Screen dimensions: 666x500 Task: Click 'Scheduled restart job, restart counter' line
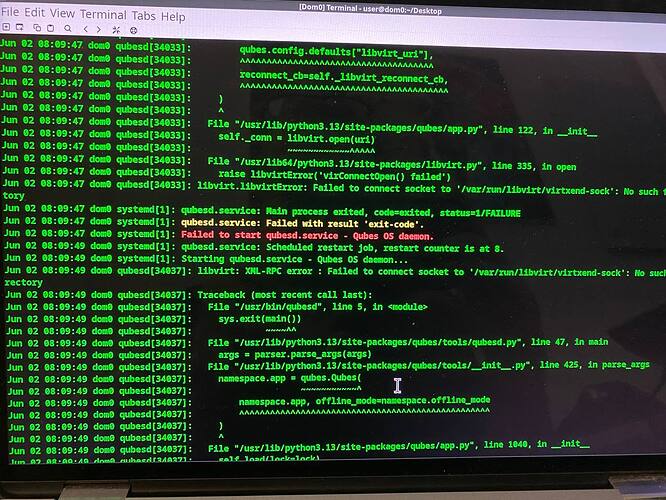[342, 248]
